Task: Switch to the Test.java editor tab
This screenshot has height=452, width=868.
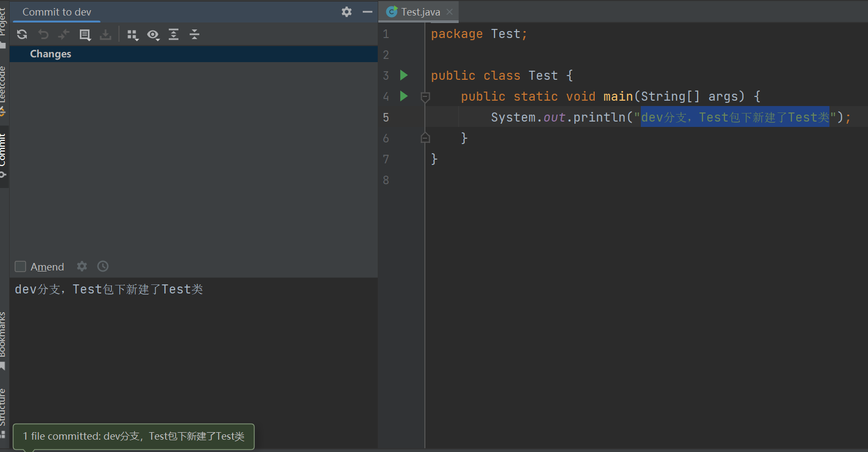Action: pyautogui.click(x=421, y=12)
